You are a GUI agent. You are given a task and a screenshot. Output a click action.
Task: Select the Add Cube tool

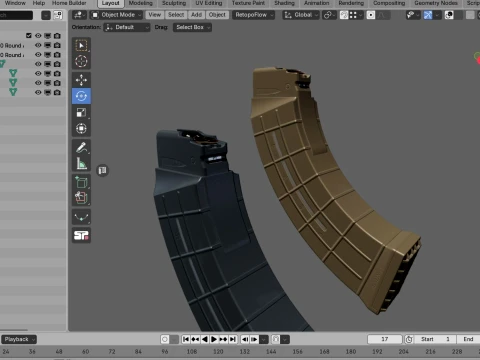click(81, 182)
